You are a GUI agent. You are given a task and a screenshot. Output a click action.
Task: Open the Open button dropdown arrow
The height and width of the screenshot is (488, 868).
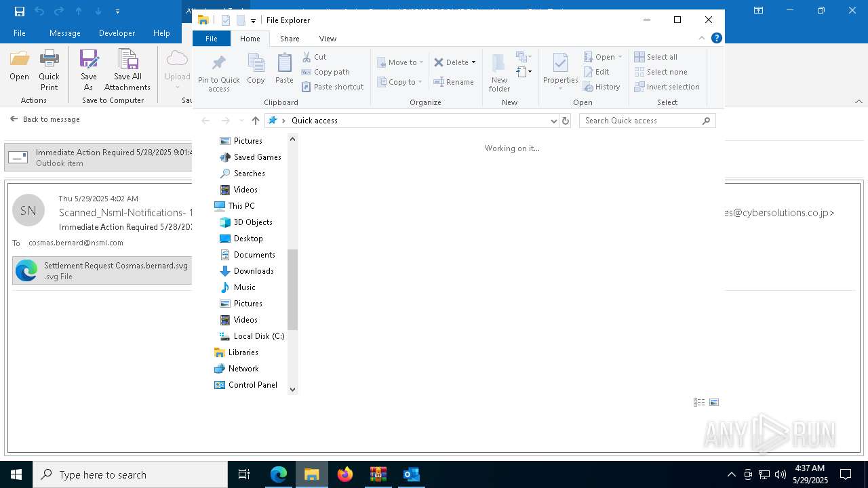pos(620,57)
